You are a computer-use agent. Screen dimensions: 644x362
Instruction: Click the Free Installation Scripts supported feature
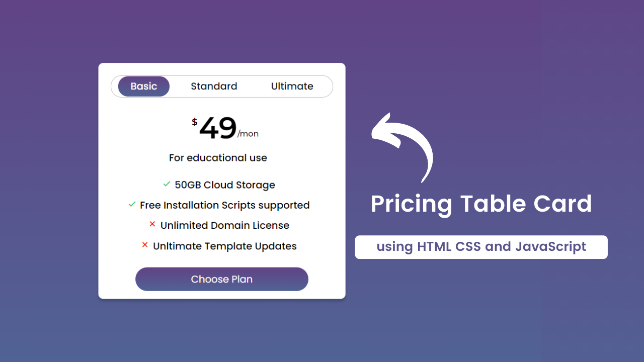pyautogui.click(x=225, y=205)
